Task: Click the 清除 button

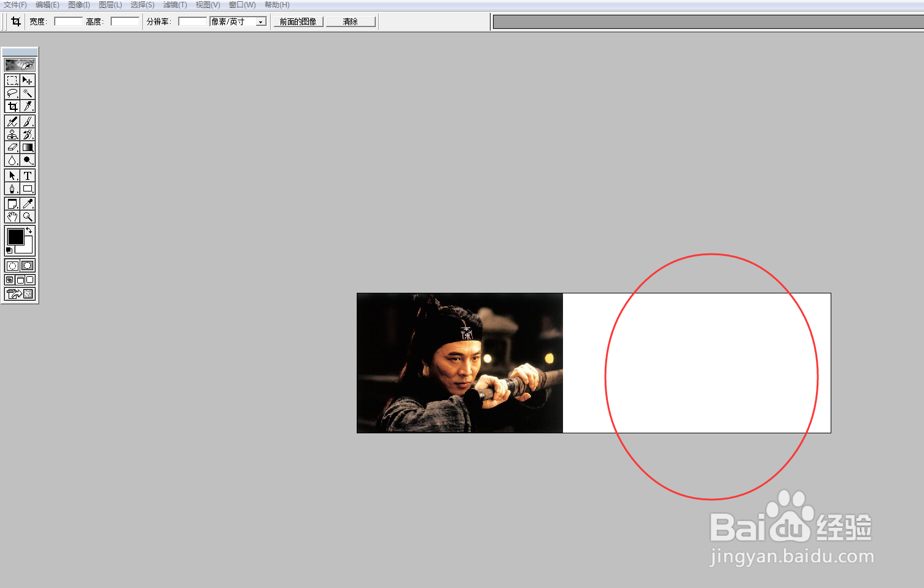Action: coord(351,21)
